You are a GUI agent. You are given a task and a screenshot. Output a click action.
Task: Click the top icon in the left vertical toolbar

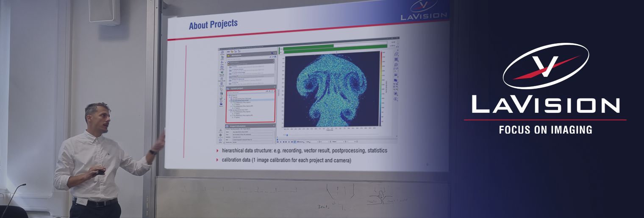tap(222, 52)
